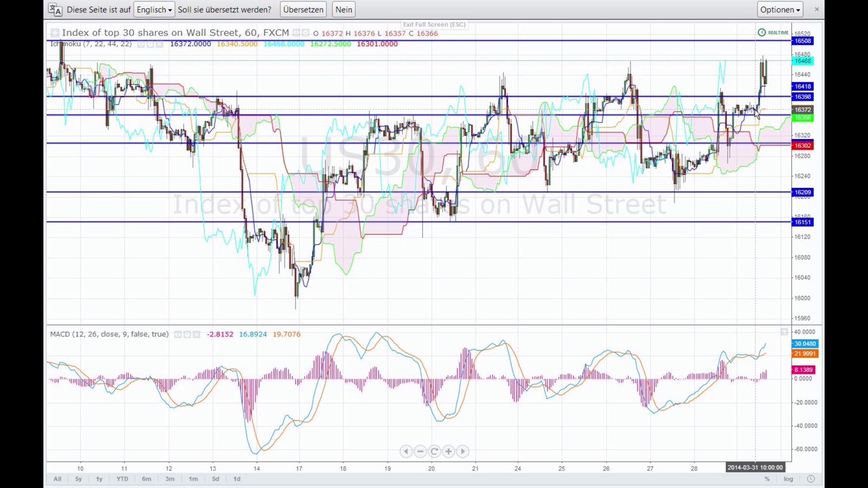Remove the MACD indicator with the X icon
Screen dimensions: 868x488
coord(197,334)
